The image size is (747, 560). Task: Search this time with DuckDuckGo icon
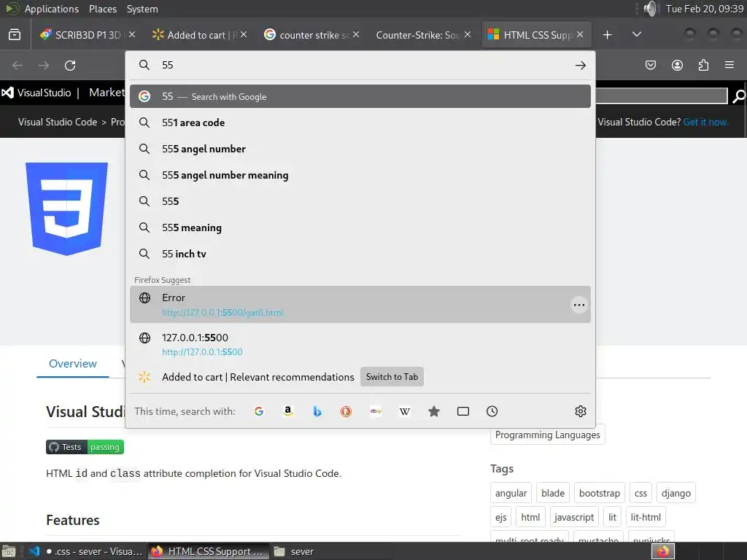[x=346, y=411]
